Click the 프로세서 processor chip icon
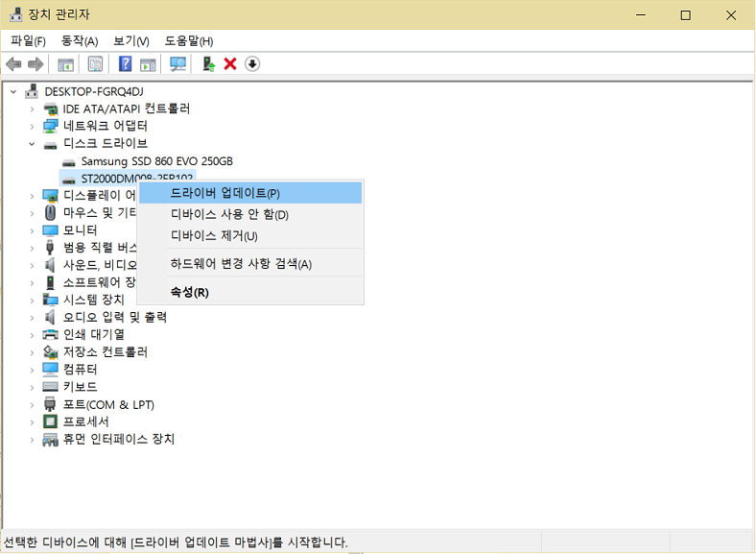Screen dimensions: 756x554 click(x=50, y=422)
